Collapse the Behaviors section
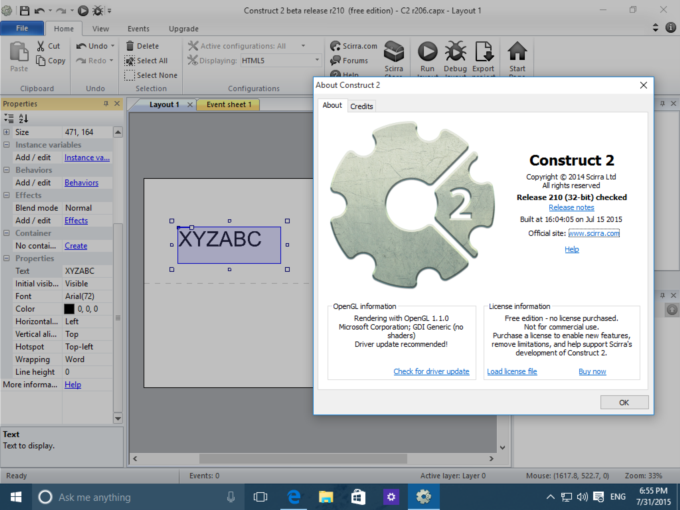680x510 pixels. pos(7,170)
